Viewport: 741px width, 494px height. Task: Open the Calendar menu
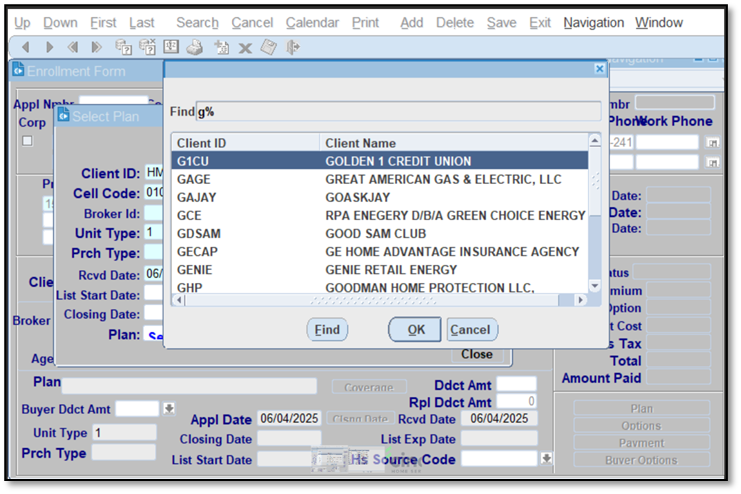(312, 22)
